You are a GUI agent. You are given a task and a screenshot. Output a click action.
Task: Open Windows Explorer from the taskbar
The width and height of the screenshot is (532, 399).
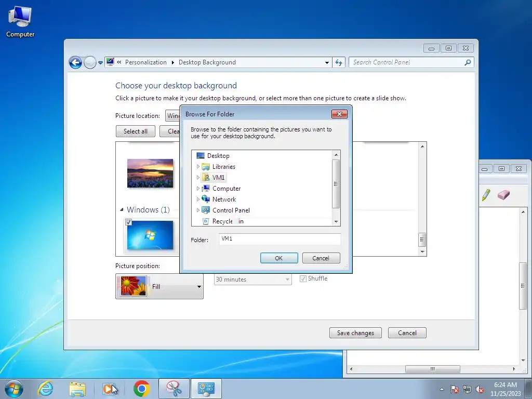coord(77,389)
